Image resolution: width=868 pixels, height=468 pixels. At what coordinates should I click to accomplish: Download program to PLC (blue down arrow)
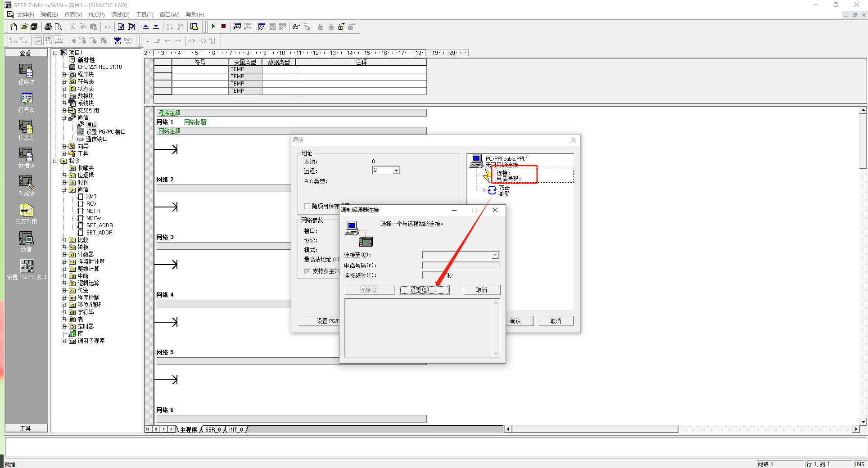pyautogui.click(x=156, y=27)
